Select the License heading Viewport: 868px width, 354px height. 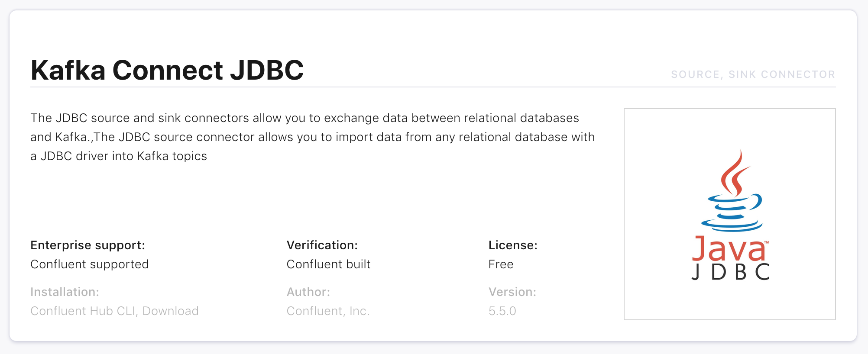pos(513,245)
